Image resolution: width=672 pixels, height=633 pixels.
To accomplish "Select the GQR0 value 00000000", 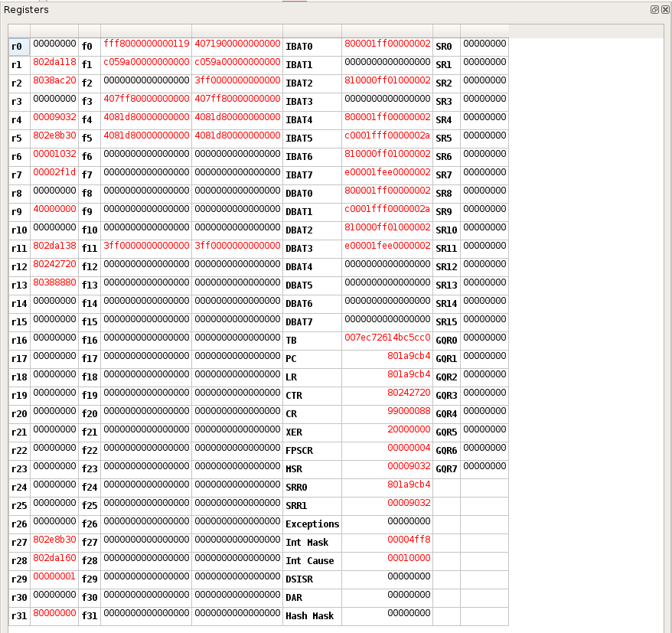I will coord(484,338).
